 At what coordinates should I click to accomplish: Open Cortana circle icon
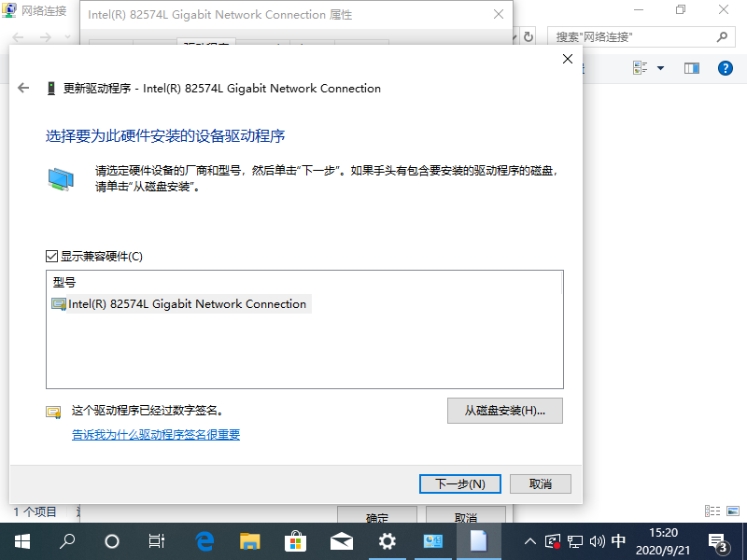112,541
